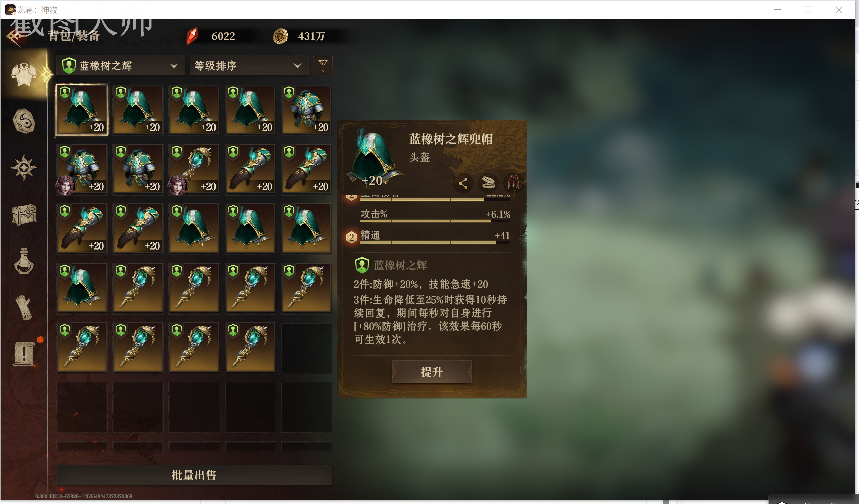859x504 pixels.
Task: Click the 批量出售 bulk sell button
Action: coord(194,475)
